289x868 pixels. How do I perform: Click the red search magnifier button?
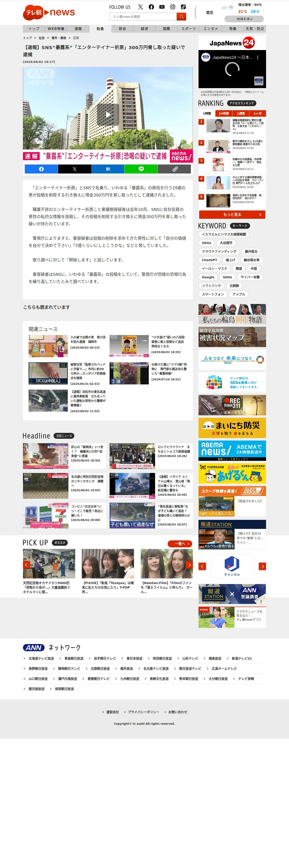pos(181,16)
